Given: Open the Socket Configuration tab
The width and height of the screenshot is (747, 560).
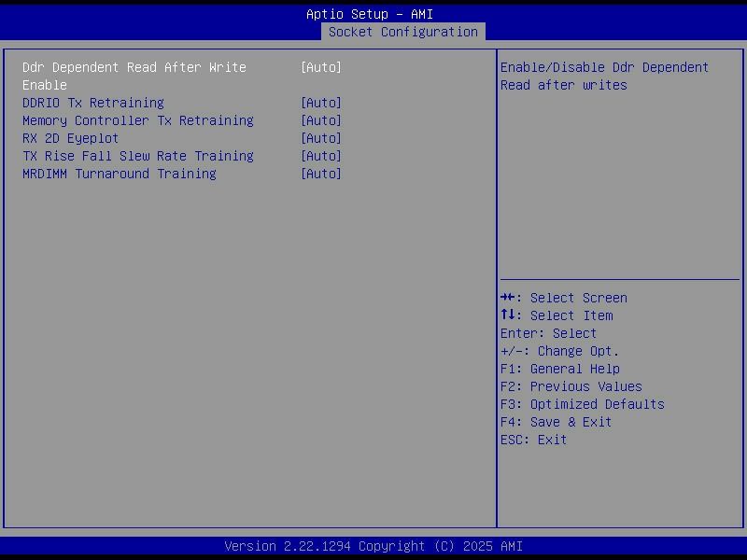Looking at the screenshot, I should pos(403,32).
